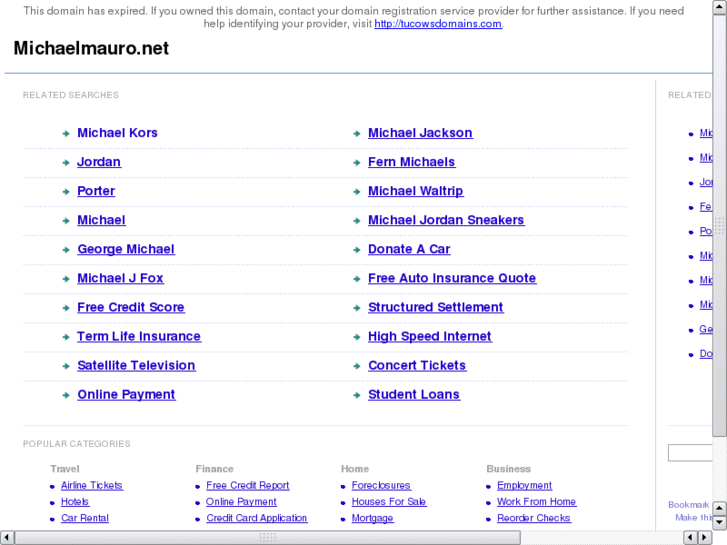Open Free Credit Report under Finance
727x545 pixels.
click(x=248, y=486)
